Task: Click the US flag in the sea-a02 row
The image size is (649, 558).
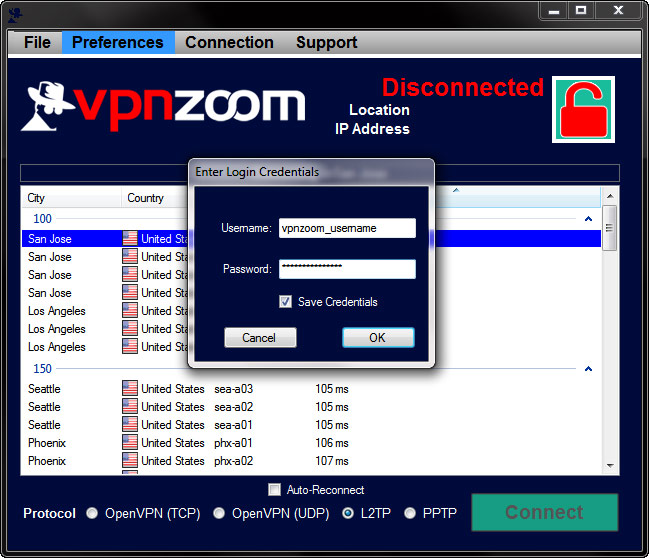Action: coord(130,406)
